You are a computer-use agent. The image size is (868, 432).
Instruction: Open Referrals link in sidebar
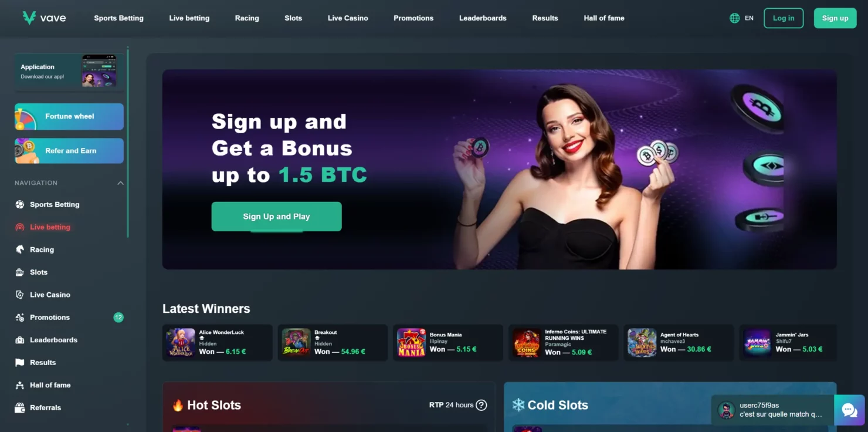click(45, 408)
